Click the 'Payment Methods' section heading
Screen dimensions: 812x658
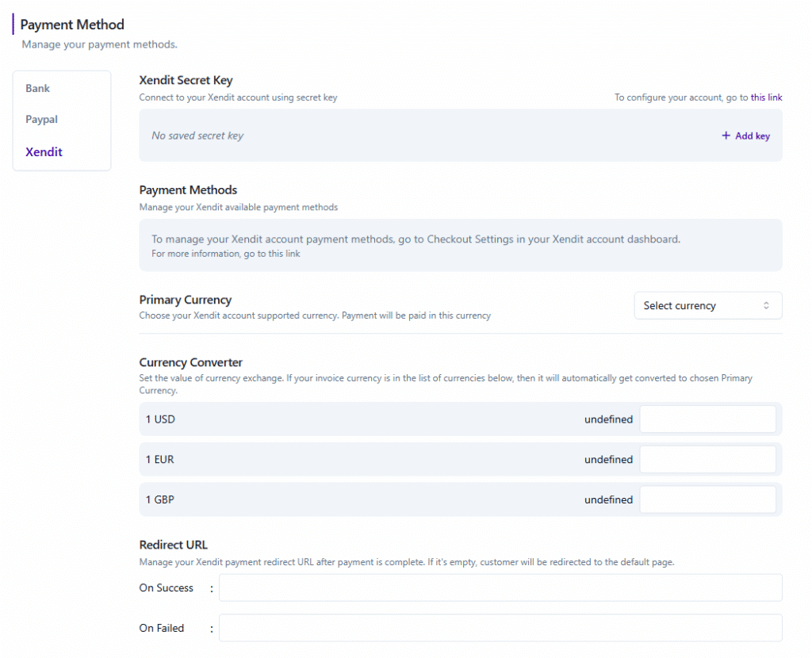pos(188,190)
